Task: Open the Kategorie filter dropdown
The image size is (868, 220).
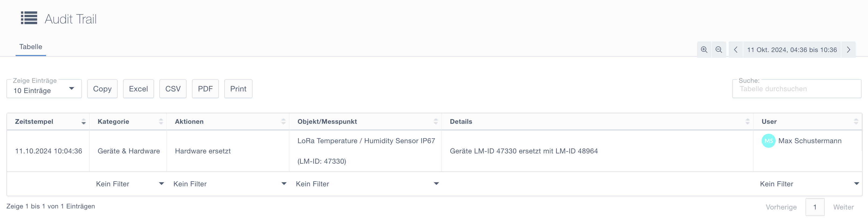Action: [x=130, y=184]
